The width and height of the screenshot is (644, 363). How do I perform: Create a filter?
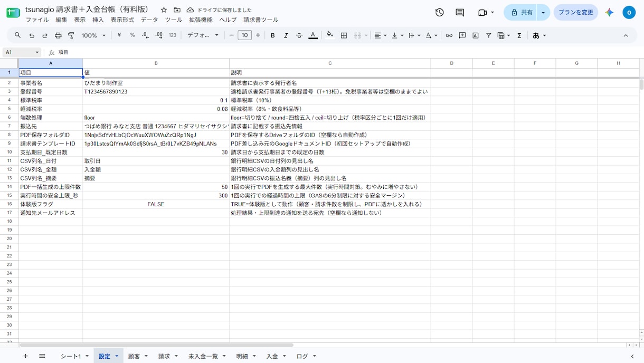pos(489,35)
